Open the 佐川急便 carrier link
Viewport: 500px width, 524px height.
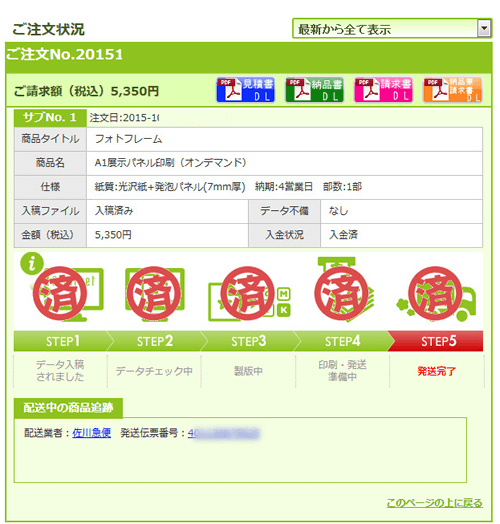92,433
